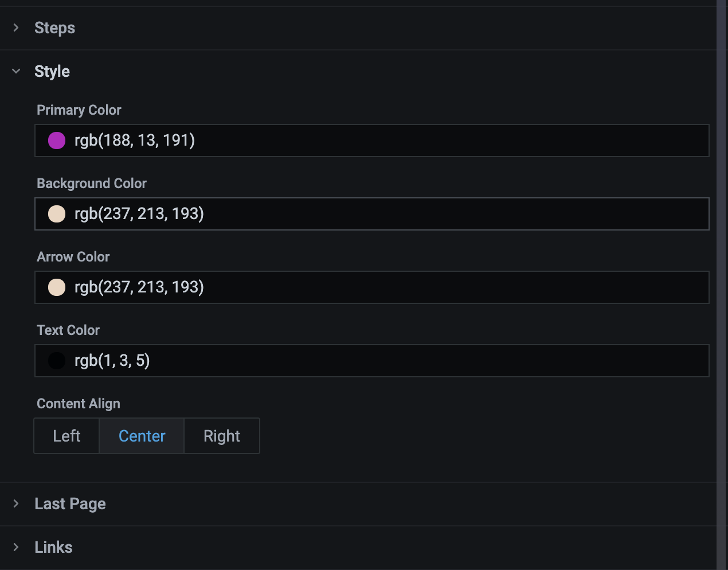This screenshot has height=570, width=728.
Task: Expand the Steps section chevron
Action: (14, 27)
